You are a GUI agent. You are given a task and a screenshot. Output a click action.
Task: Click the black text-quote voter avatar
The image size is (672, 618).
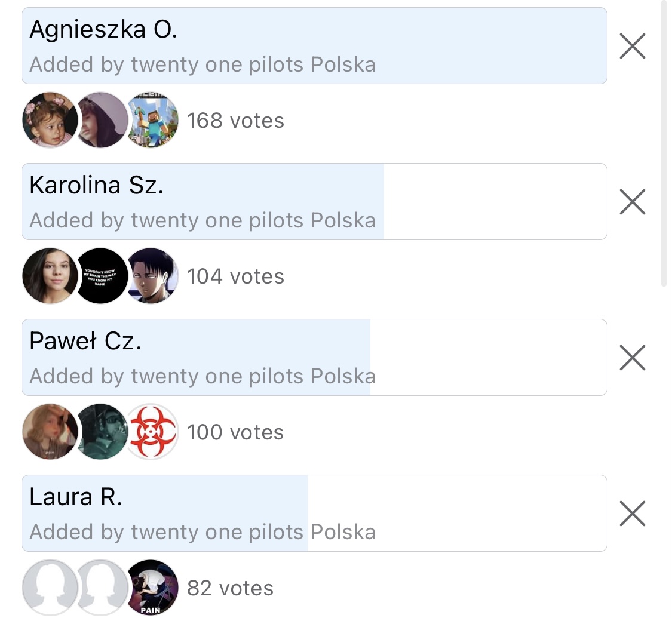pos(102,276)
